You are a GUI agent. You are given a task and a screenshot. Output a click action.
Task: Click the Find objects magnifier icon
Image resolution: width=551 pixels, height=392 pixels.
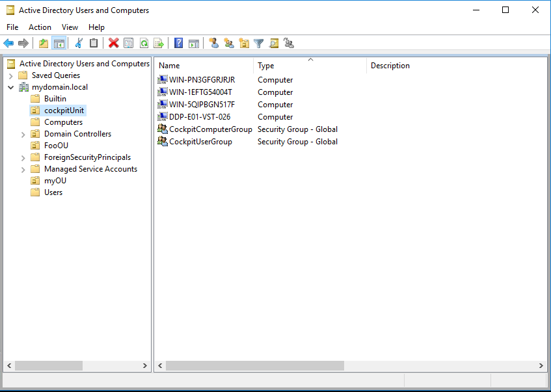(x=274, y=43)
